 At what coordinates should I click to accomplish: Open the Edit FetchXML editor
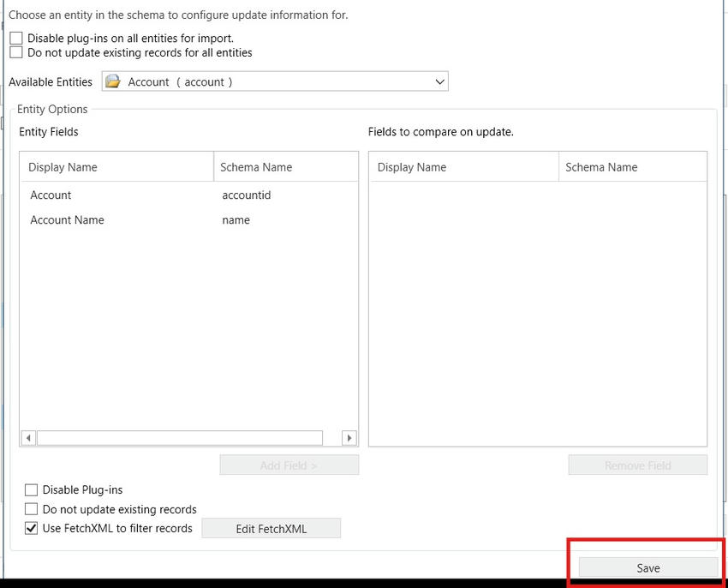click(272, 529)
